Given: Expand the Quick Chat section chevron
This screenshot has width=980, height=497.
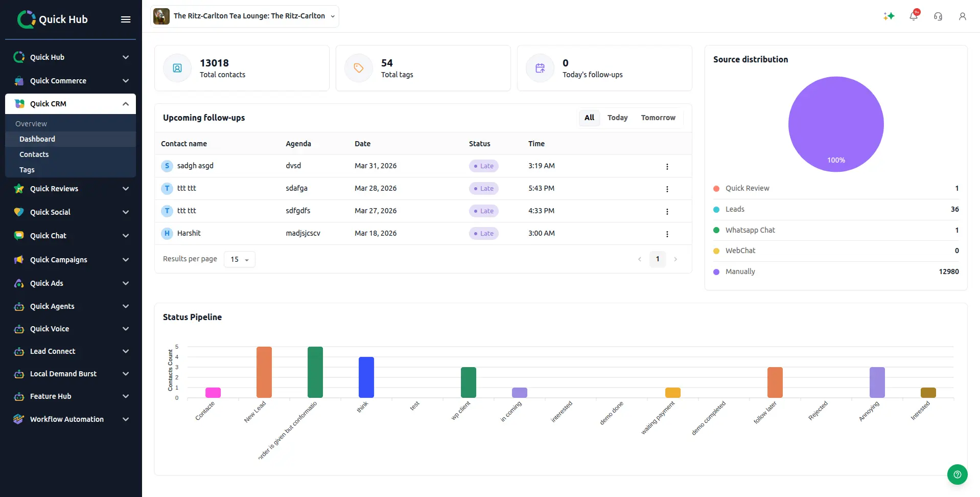Looking at the screenshot, I should (x=126, y=236).
